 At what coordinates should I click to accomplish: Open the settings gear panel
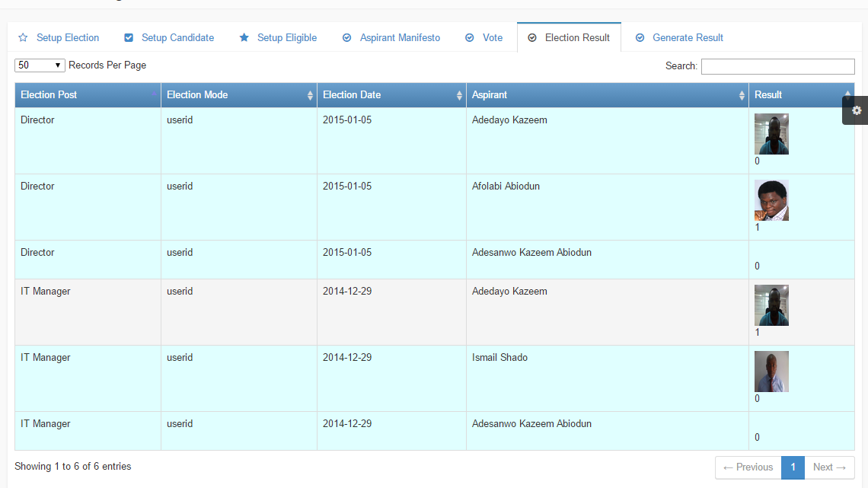[857, 110]
